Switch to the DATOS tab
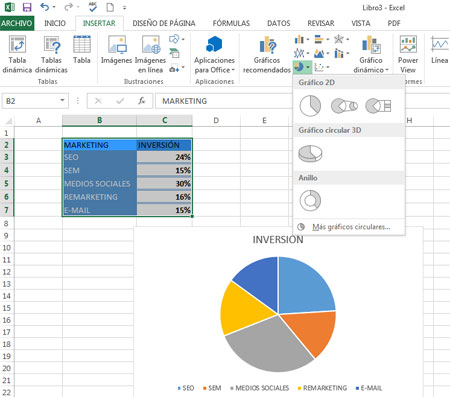Image resolution: width=450 pixels, height=397 pixels. 279,23
